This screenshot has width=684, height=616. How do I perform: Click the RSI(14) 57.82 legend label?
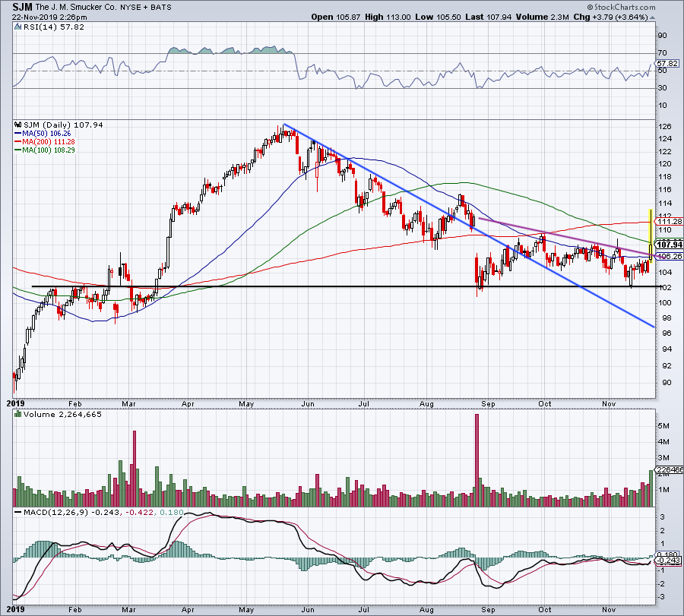(53, 27)
